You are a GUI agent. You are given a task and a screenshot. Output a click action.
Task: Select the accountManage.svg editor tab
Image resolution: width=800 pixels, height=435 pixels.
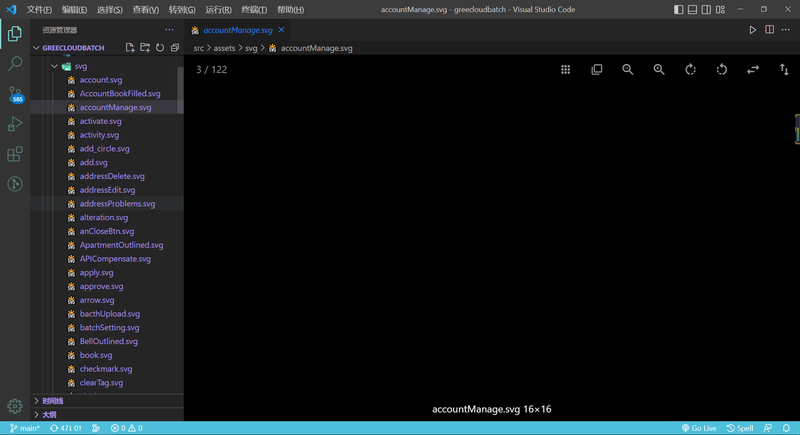click(238, 30)
